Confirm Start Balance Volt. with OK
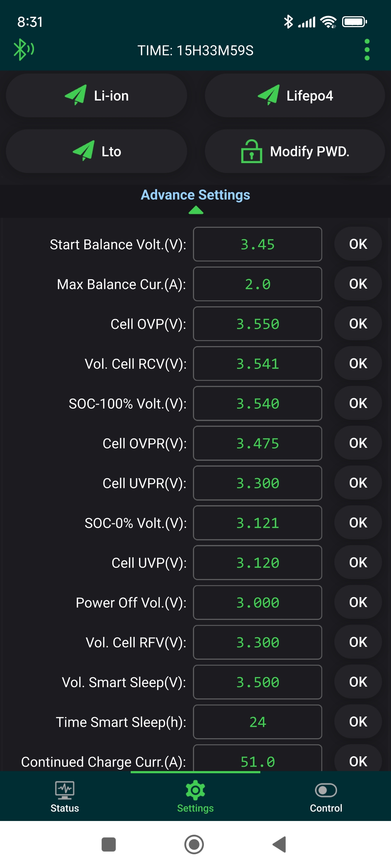Image resolution: width=391 pixels, height=868 pixels. pos(358,244)
